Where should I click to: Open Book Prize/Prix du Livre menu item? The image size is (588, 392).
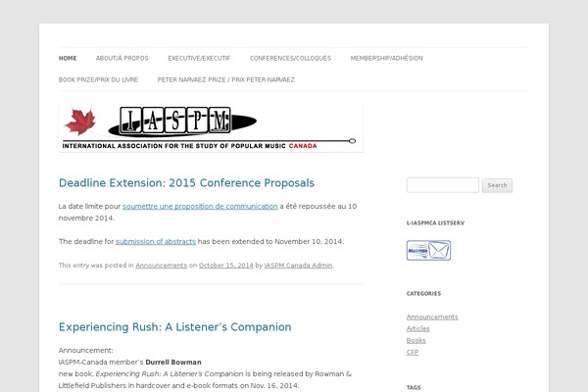click(x=98, y=79)
